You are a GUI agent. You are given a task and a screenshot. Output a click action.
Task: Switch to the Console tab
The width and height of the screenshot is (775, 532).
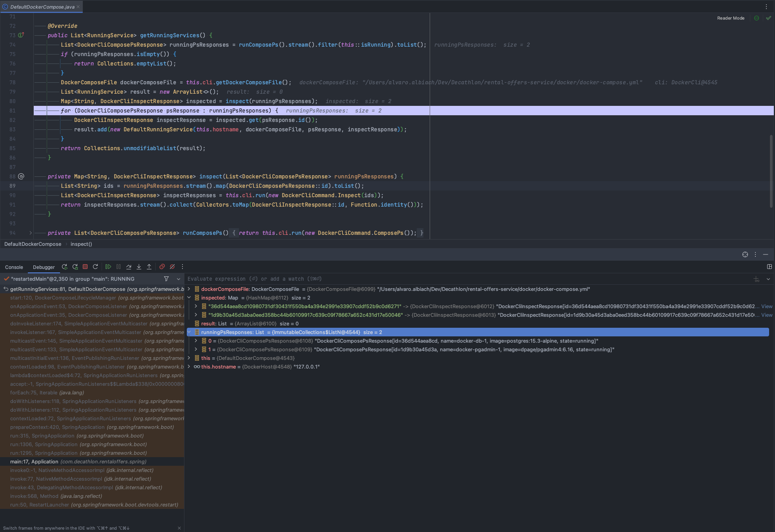point(14,267)
